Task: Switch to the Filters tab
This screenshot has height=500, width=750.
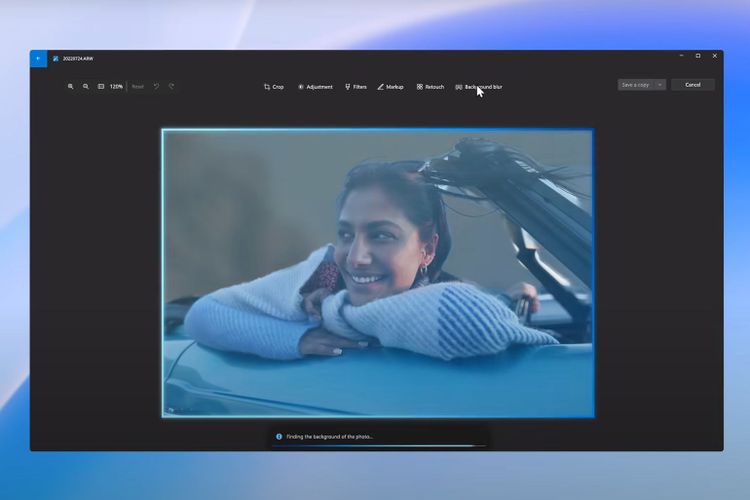Action: click(x=355, y=87)
